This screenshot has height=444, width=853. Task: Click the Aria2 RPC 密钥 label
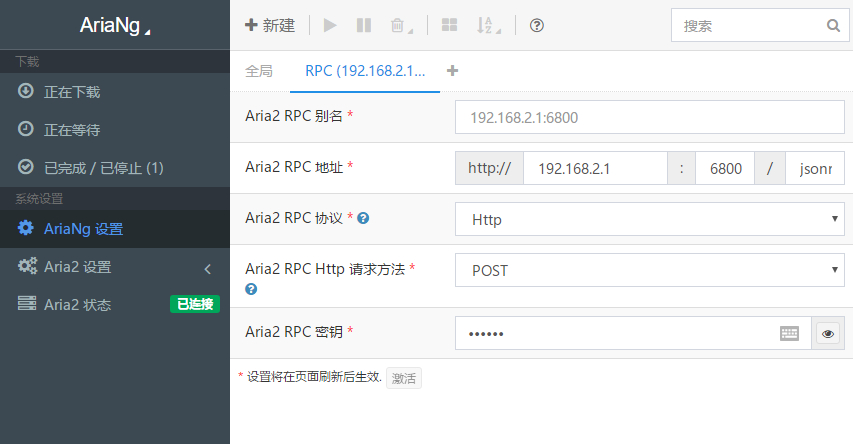[x=294, y=332]
